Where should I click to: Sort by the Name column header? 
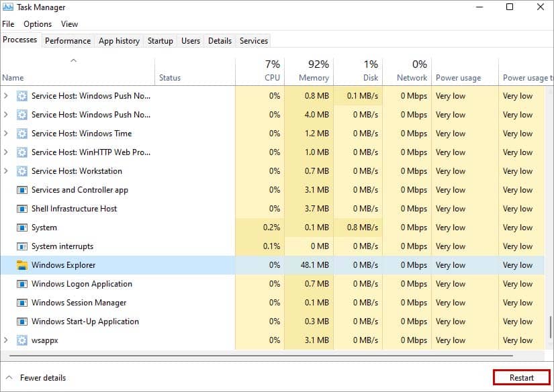point(77,71)
